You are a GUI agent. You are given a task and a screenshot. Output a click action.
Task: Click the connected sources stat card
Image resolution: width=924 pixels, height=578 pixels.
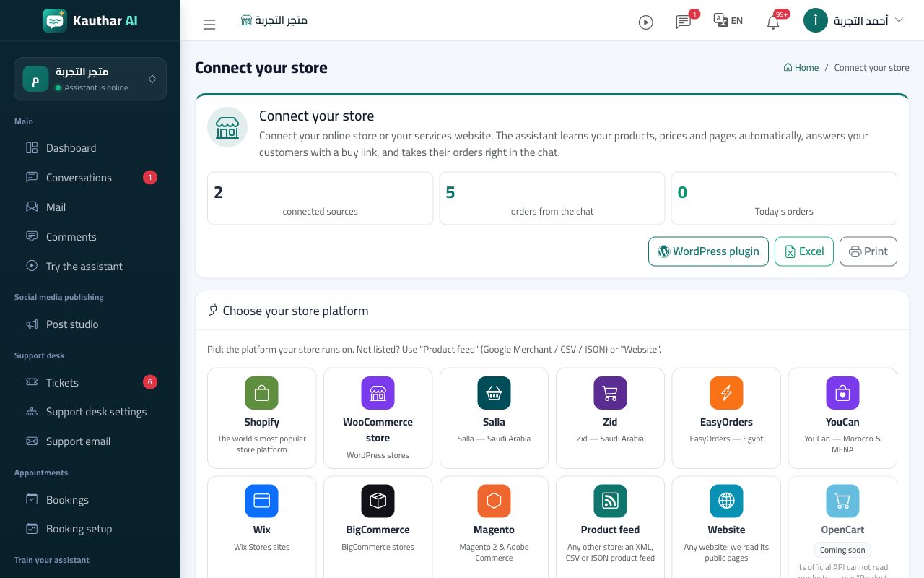[321, 198]
